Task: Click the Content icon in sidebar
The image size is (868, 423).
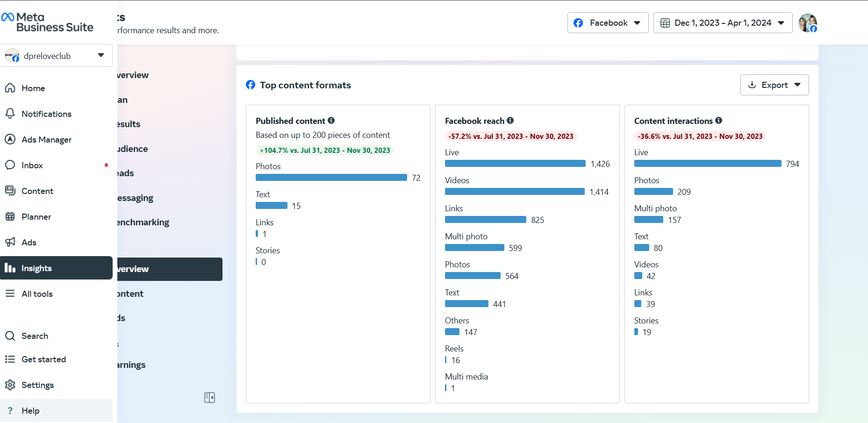Action: [x=10, y=191]
